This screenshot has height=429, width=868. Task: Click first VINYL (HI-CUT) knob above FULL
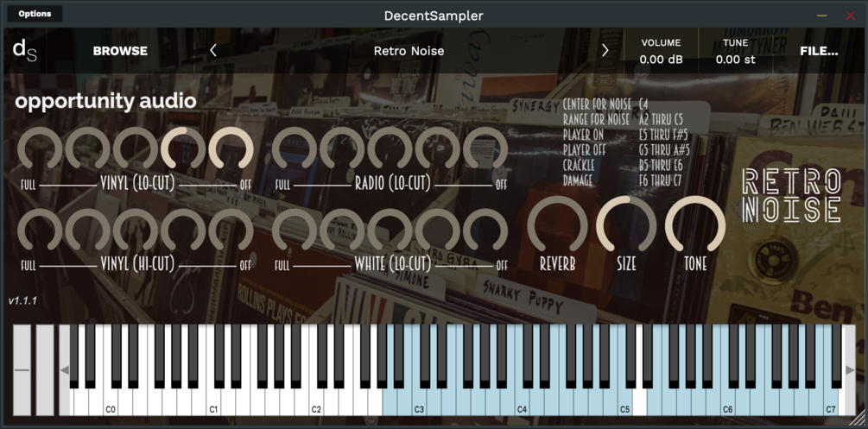click(x=40, y=230)
